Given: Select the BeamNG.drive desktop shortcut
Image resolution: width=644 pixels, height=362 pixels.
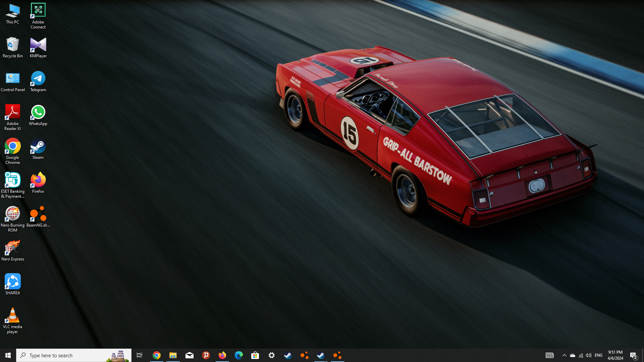Looking at the screenshot, I should (x=38, y=217).
